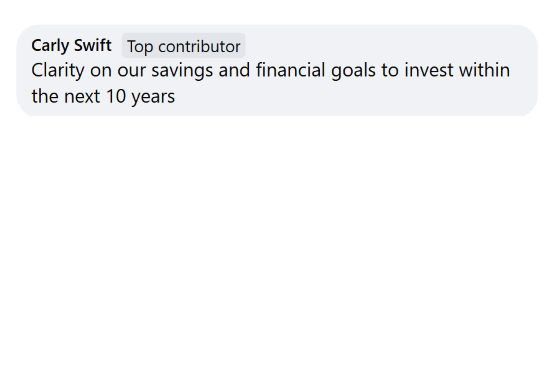Click the word 'invest' in the comment
This screenshot has height=392, width=555.
pyautogui.click(x=428, y=70)
